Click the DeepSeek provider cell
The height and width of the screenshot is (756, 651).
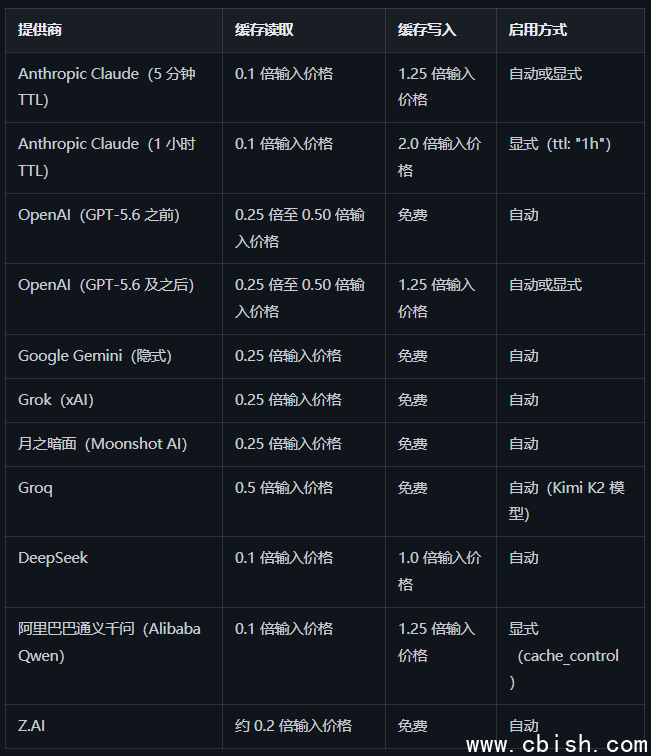click(x=113, y=572)
